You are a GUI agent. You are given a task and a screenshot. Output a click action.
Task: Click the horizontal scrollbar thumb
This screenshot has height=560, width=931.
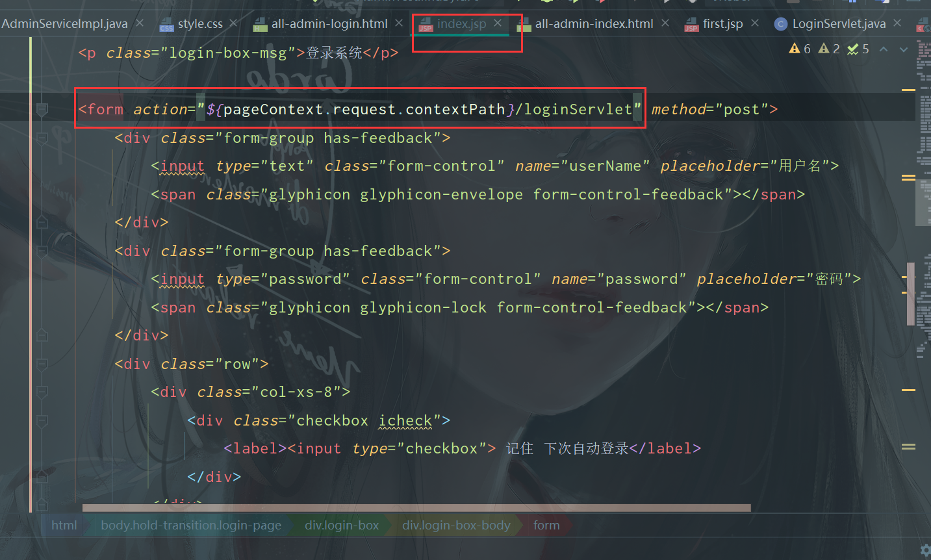(416, 508)
